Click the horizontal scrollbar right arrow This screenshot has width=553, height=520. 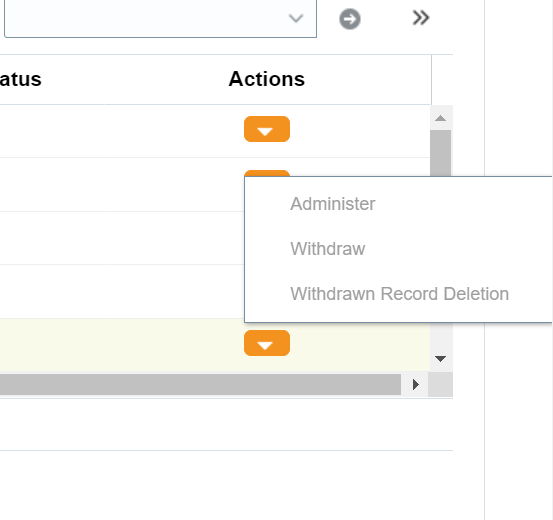(x=415, y=385)
